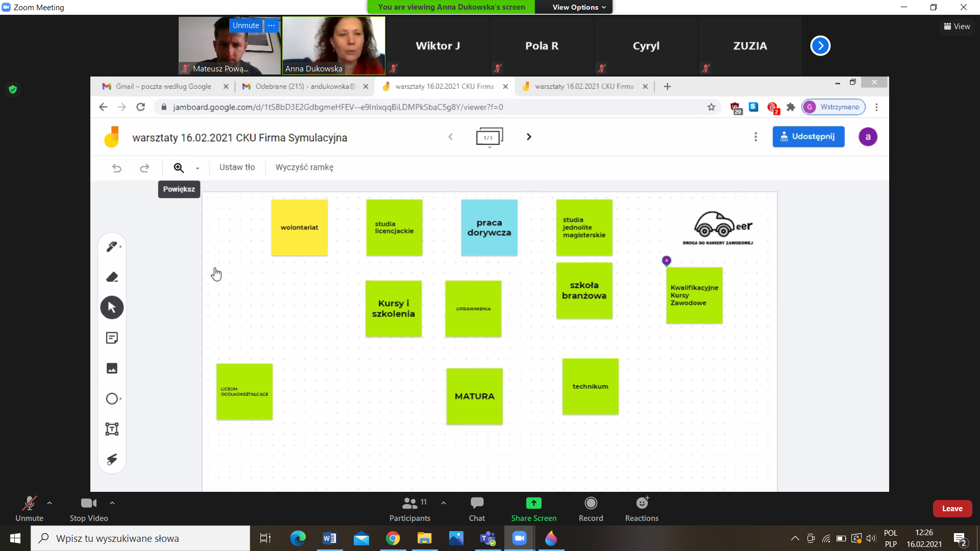980x551 pixels.
Task: Switch to Odebrane (215) mail tab
Action: 305,87
